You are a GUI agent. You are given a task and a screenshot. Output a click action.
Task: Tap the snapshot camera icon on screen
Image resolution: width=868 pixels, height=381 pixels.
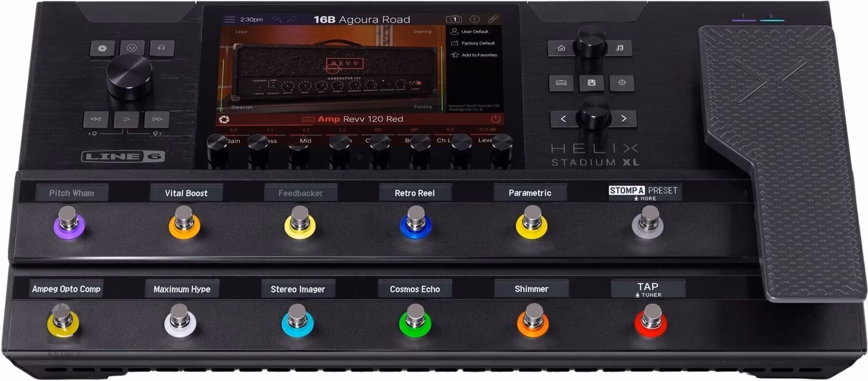pyautogui.click(x=454, y=19)
